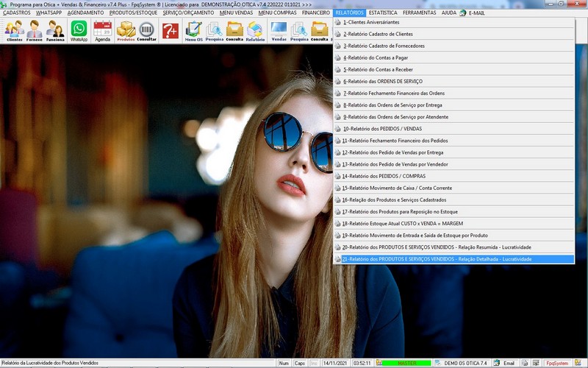The width and height of the screenshot is (588, 368).
Task: Click the FpqSystem link in status bar
Action: coord(556,363)
